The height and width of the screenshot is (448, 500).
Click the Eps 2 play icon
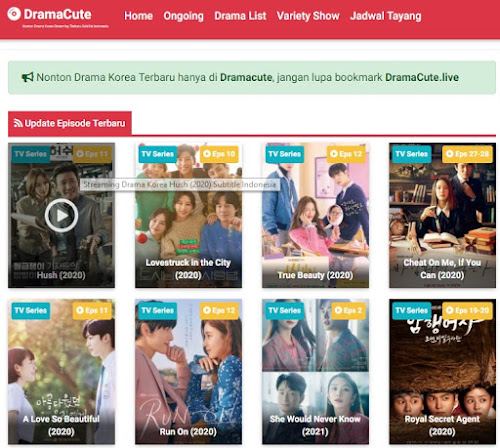coord(338,310)
